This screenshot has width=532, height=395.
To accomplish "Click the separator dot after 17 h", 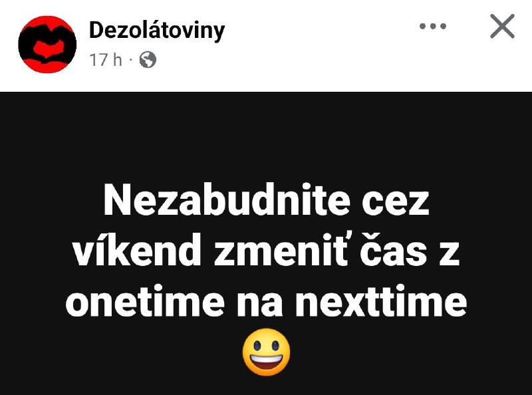I will pyautogui.click(x=130, y=60).
